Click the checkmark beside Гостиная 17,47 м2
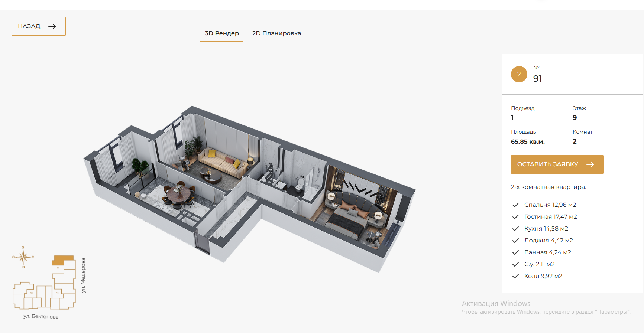Viewport: 644px width, 333px height. (x=515, y=217)
